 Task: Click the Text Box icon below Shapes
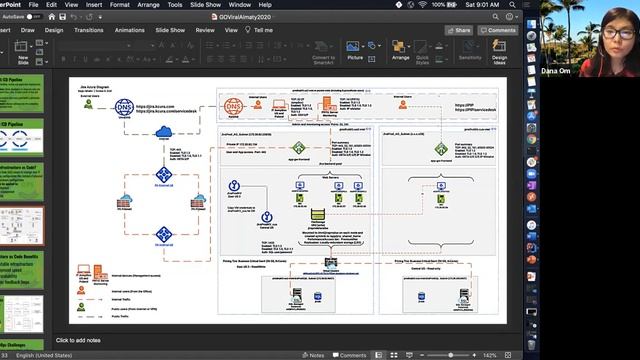tap(371, 59)
